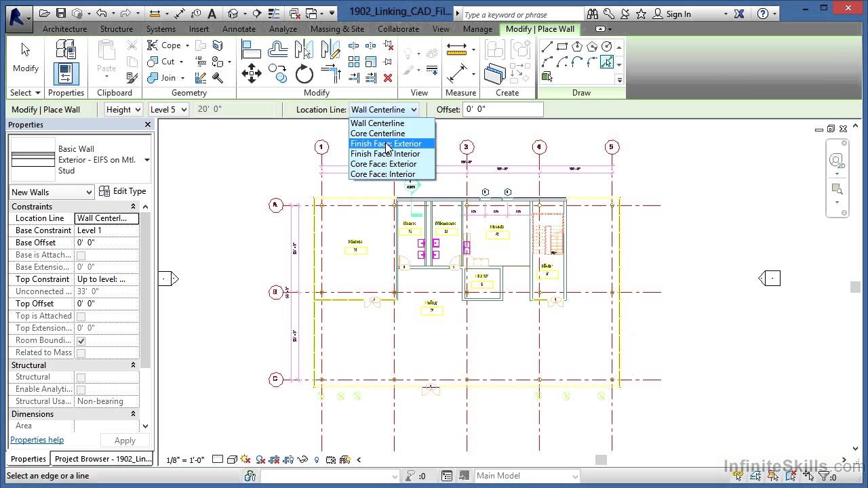The height and width of the screenshot is (488, 868).
Task: Open the wall type selector dropdown
Action: [146, 160]
